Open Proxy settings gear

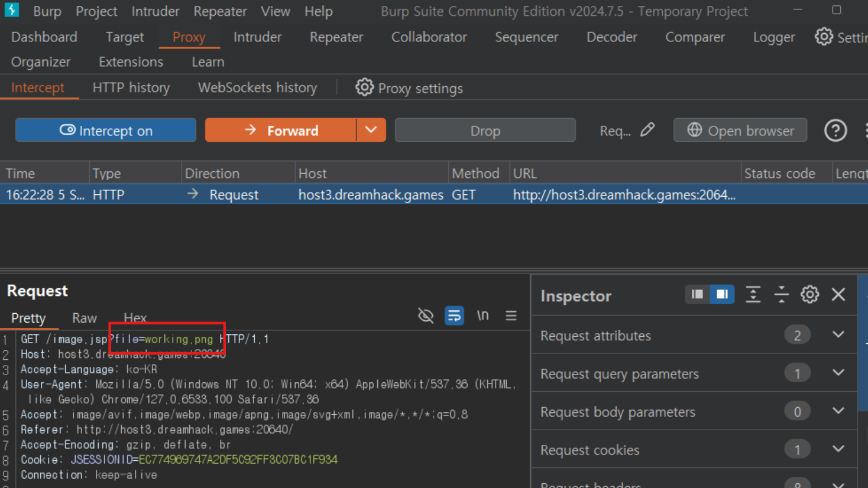(364, 87)
